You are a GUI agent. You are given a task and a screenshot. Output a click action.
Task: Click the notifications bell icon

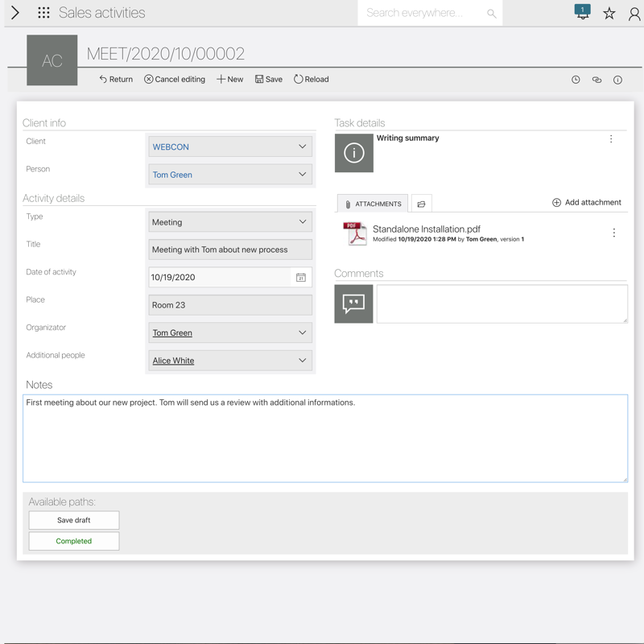pos(582,13)
